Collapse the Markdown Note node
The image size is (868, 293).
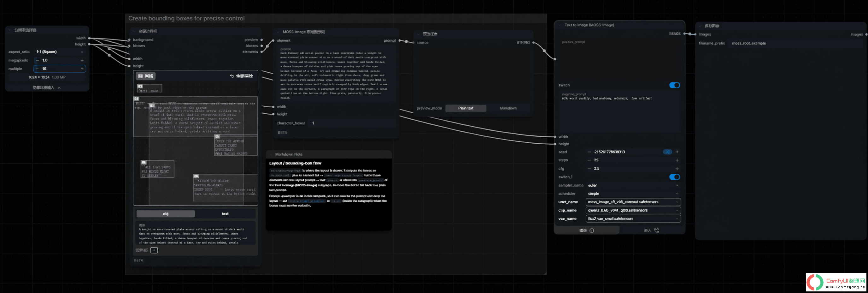coord(271,154)
